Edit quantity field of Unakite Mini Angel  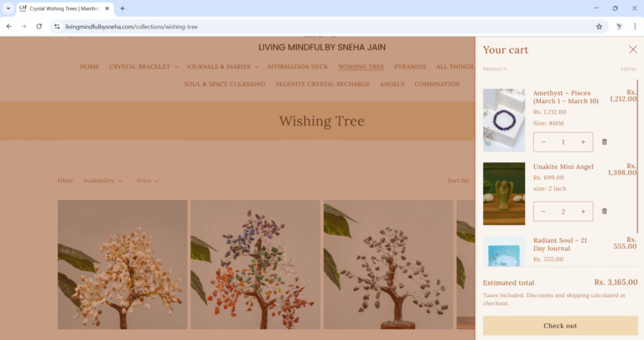563,211
